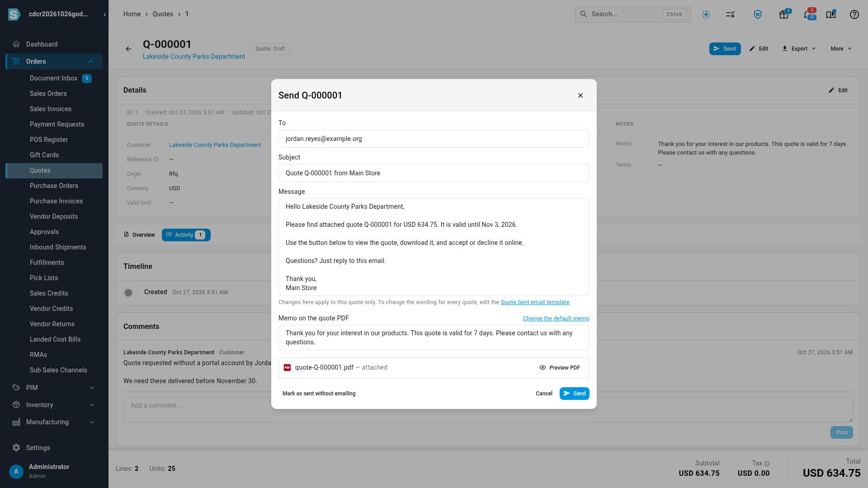Open the checklist tasks icon in header
This screenshot has height=488, width=868.
tap(731, 14)
